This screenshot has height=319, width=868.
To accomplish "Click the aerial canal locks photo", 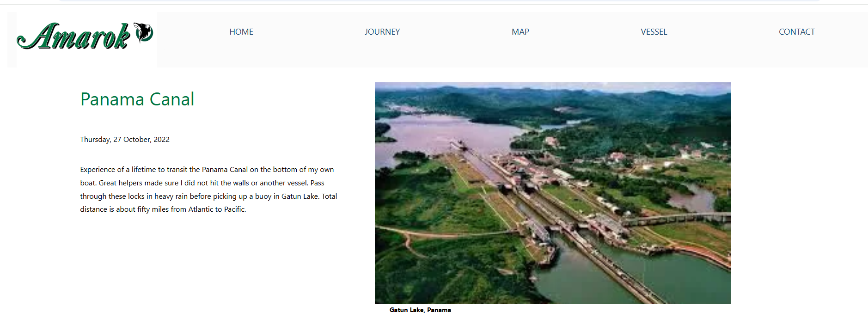I will tap(552, 193).
